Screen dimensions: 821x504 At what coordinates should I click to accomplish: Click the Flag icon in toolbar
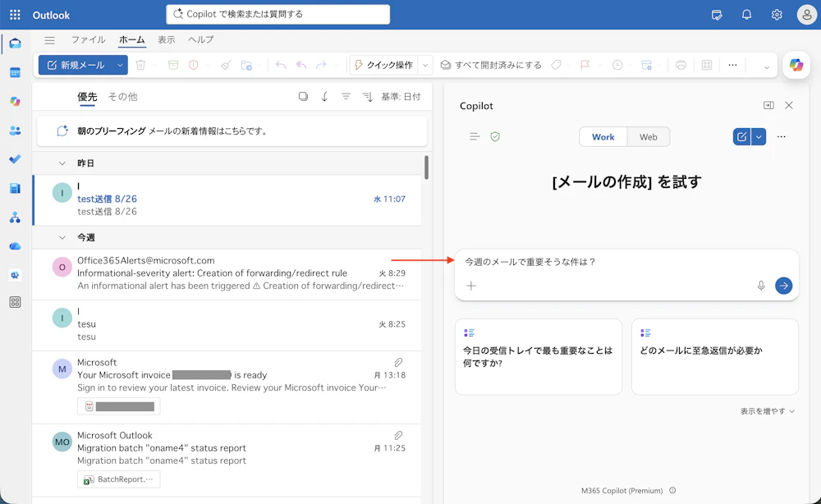[x=585, y=65]
